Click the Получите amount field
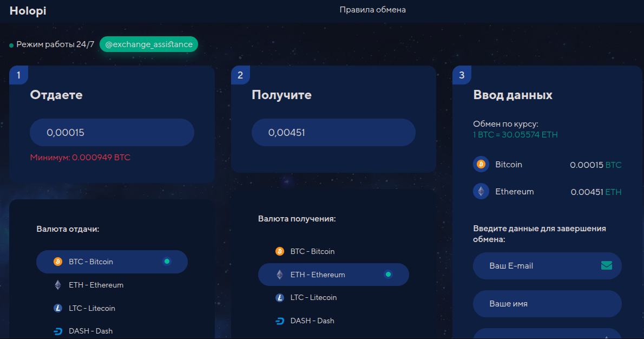 (333, 133)
